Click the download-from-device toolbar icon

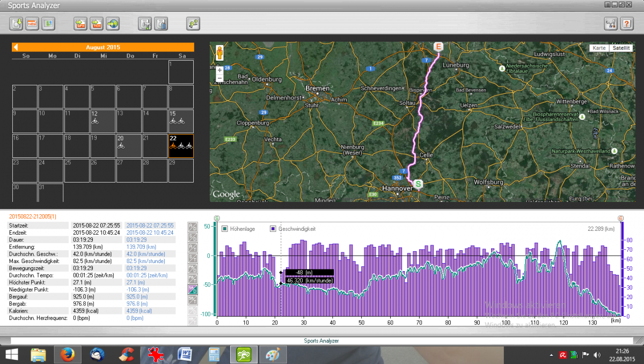point(16,24)
